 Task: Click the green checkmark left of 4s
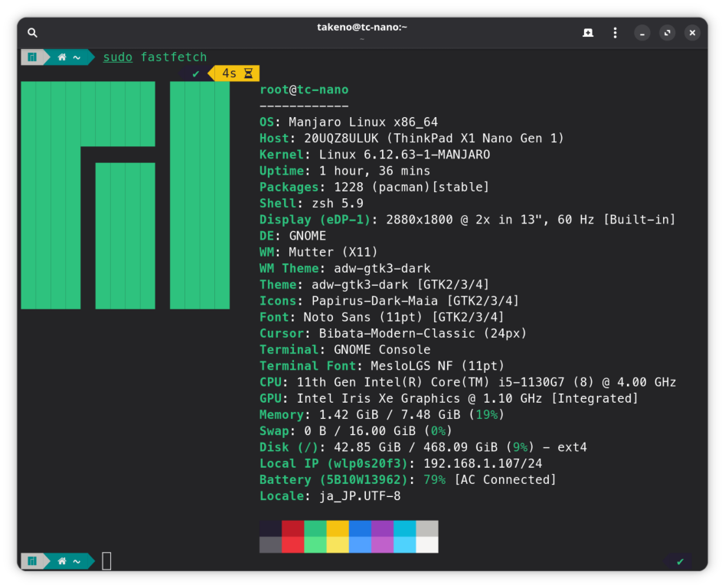click(196, 73)
